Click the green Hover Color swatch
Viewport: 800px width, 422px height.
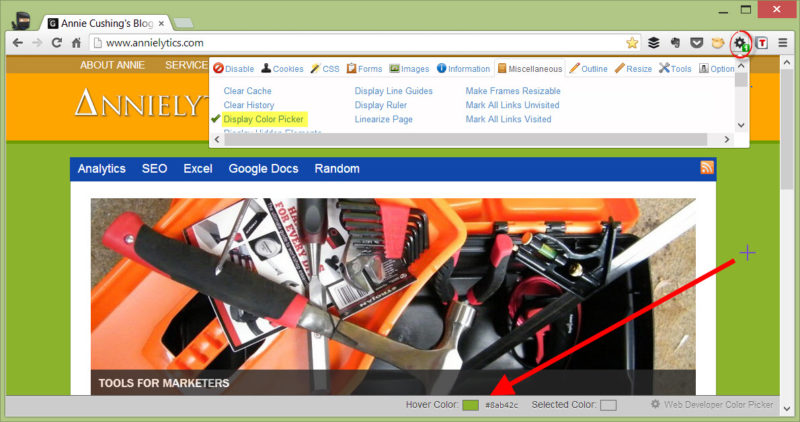coord(470,405)
